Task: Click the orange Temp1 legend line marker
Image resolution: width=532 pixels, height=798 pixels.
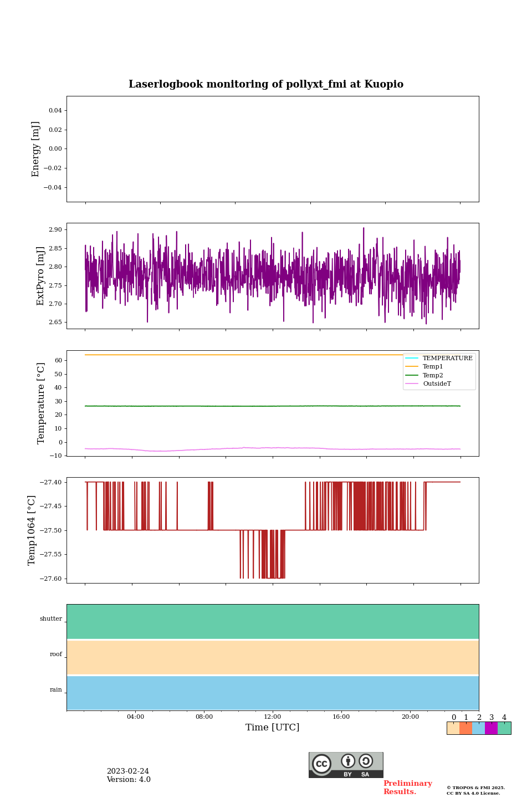Action: (x=412, y=366)
